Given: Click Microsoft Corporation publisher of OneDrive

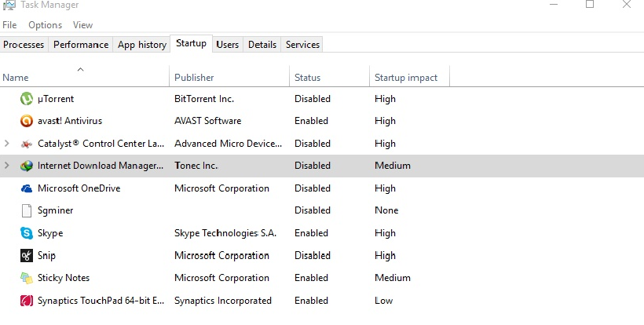Looking at the screenshot, I should point(221,188).
